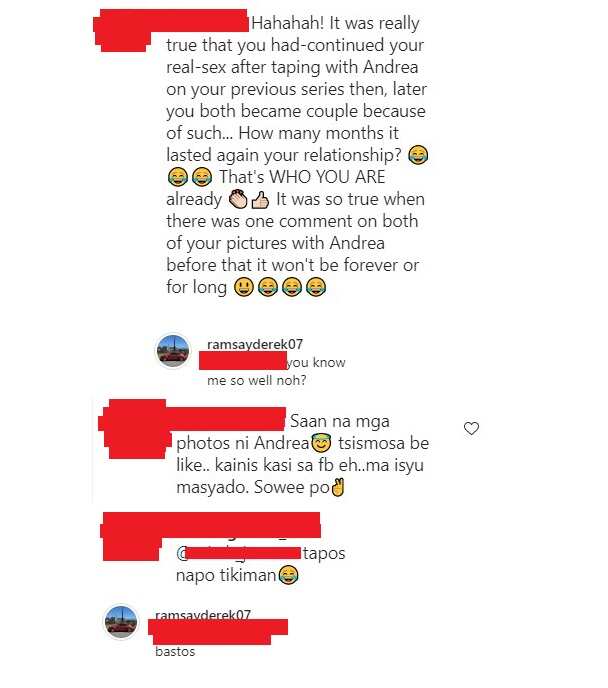608x688 pixels.
Task: Click the grinning emoji right after "for long"
Action: pyautogui.click(x=244, y=288)
